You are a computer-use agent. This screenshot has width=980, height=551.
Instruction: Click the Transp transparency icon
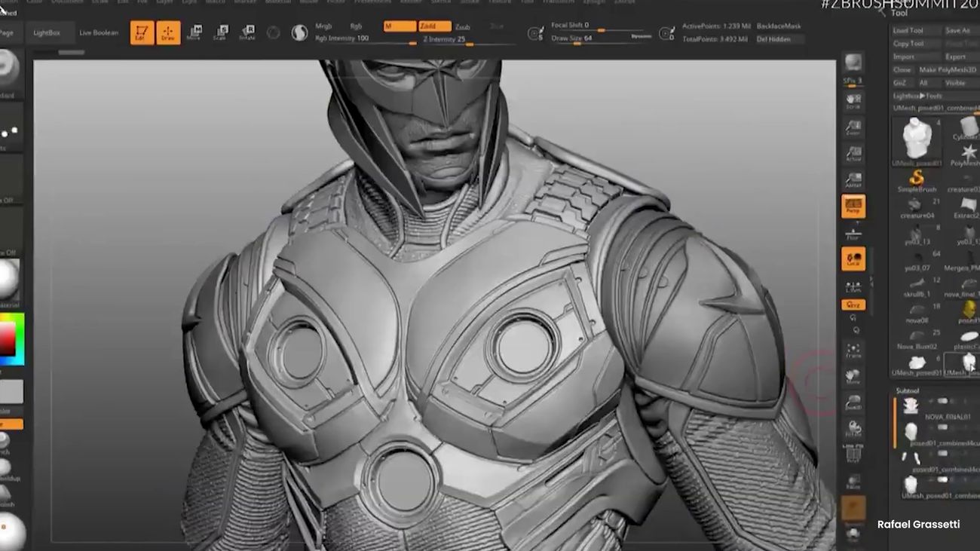(853, 482)
